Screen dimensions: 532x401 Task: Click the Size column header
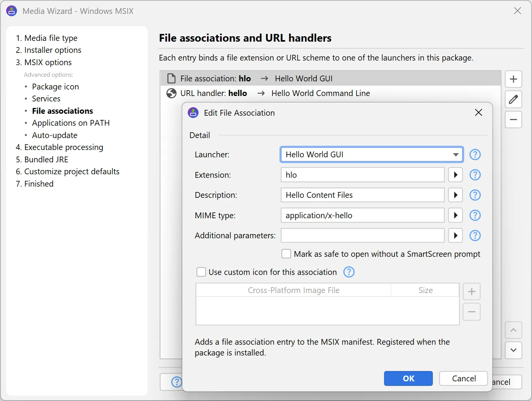pyautogui.click(x=426, y=290)
